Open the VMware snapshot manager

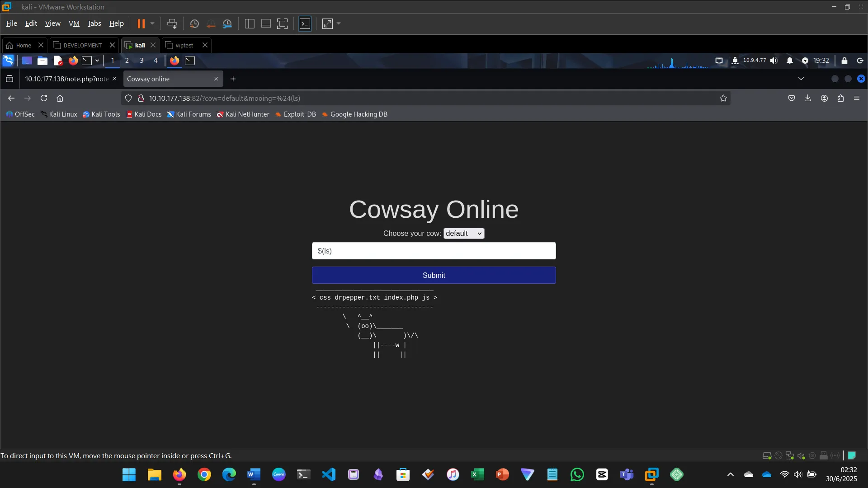227,23
